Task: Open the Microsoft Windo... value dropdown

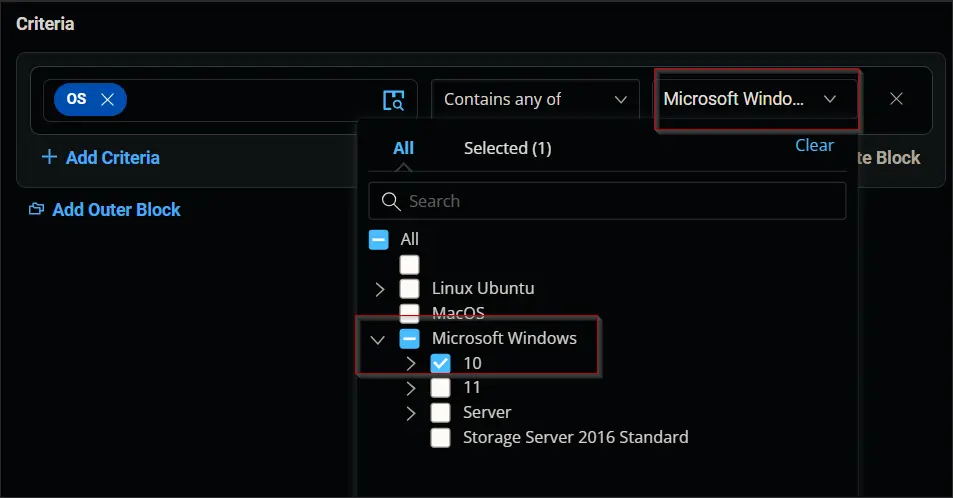Action: (755, 99)
